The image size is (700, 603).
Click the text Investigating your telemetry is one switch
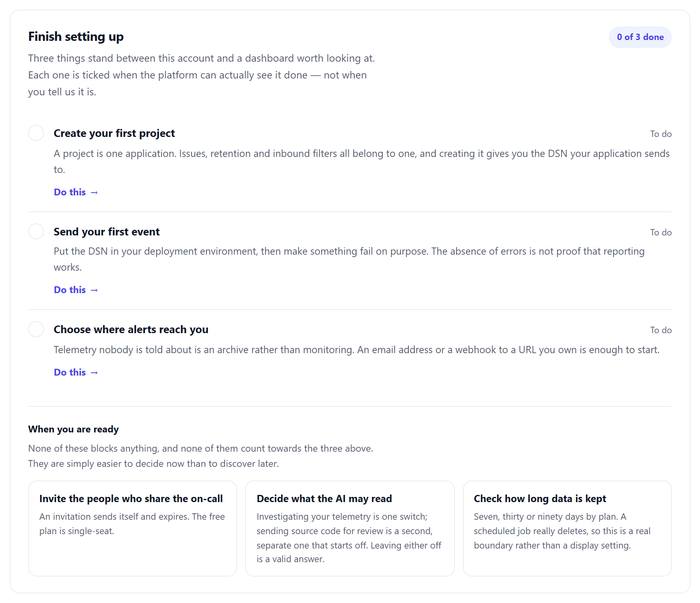click(x=349, y=538)
